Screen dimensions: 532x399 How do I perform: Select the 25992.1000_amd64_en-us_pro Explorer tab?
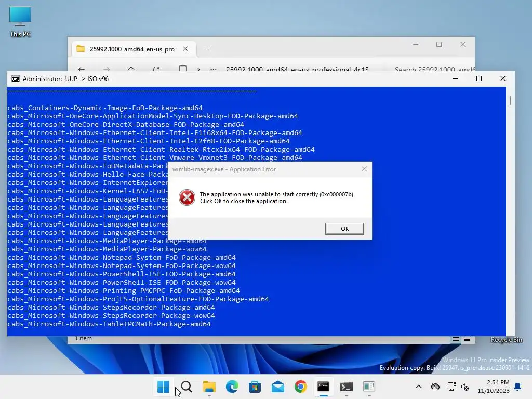click(132, 49)
